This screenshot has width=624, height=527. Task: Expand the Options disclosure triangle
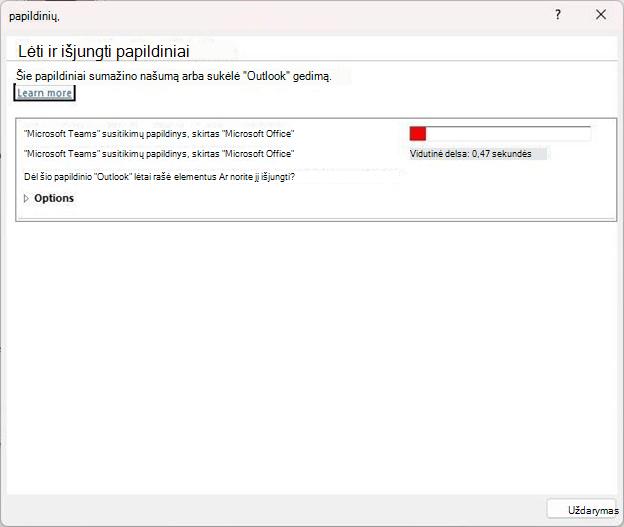point(26,198)
